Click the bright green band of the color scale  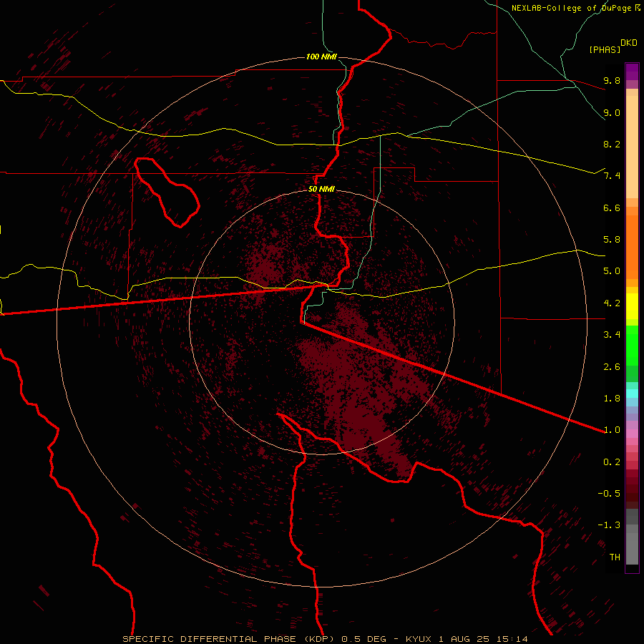[632, 345]
